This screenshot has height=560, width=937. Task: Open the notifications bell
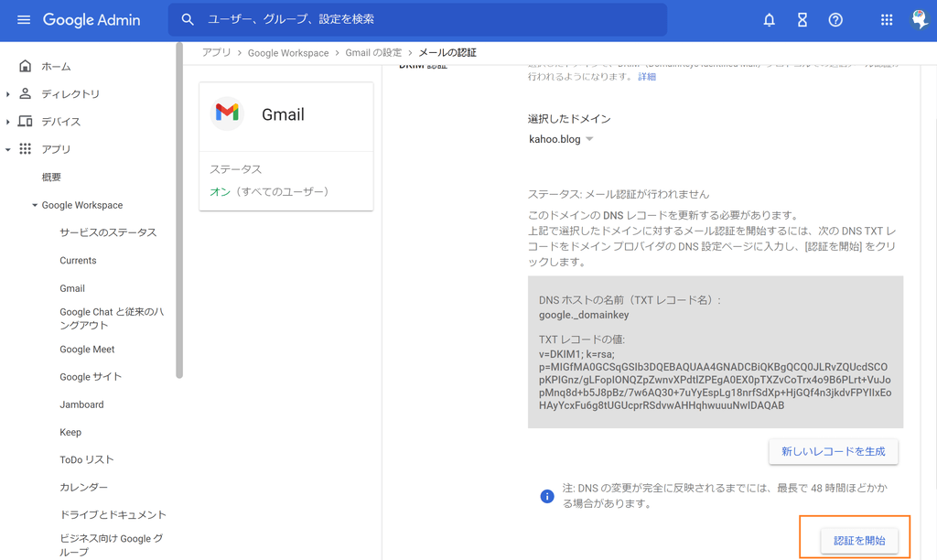click(x=769, y=20)
